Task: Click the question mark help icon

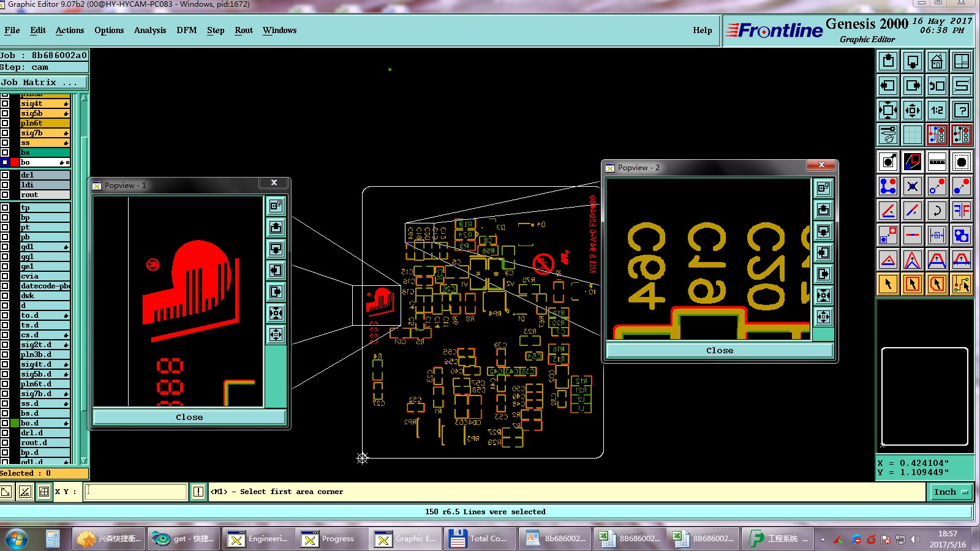Action: coord(962,110)
